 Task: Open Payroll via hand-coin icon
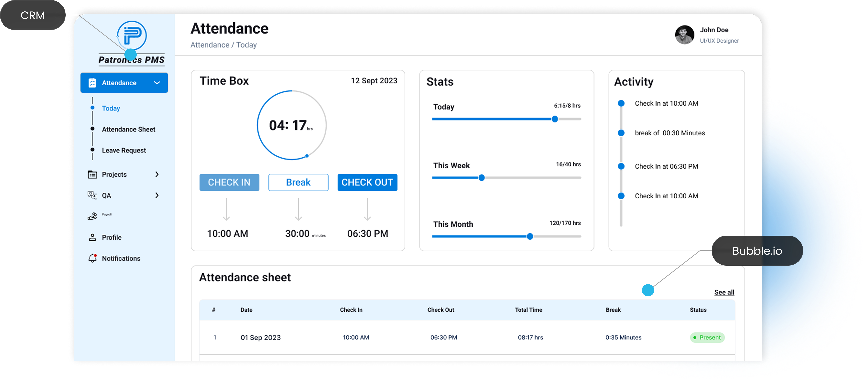click(92, 216)
